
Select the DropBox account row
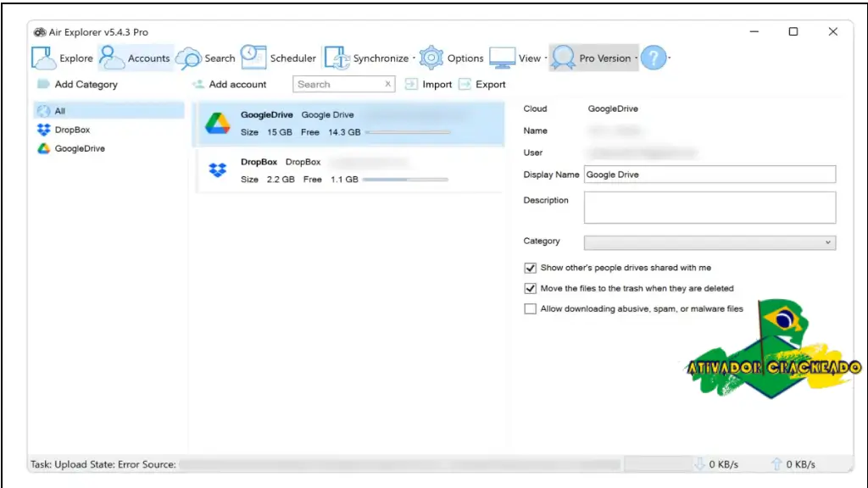(348, 170)
